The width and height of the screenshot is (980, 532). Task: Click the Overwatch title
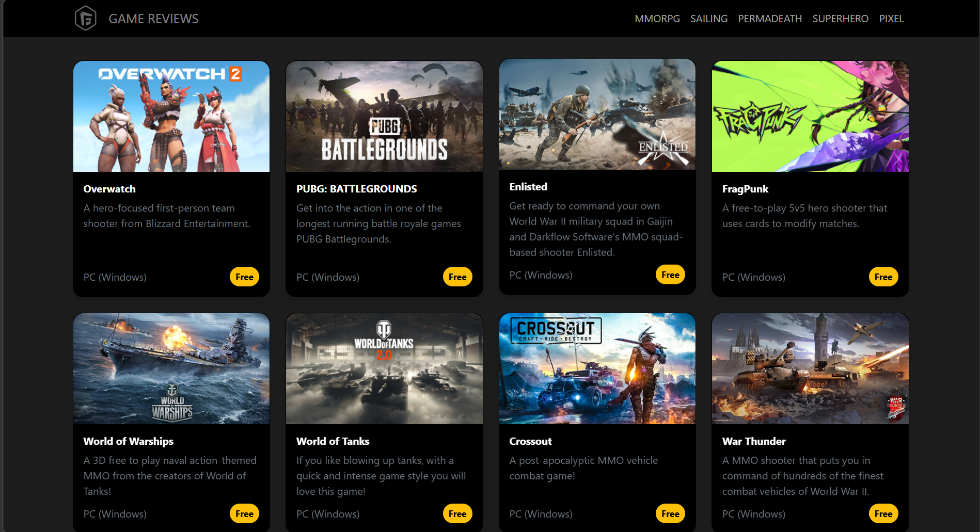[x=109, y=189]
